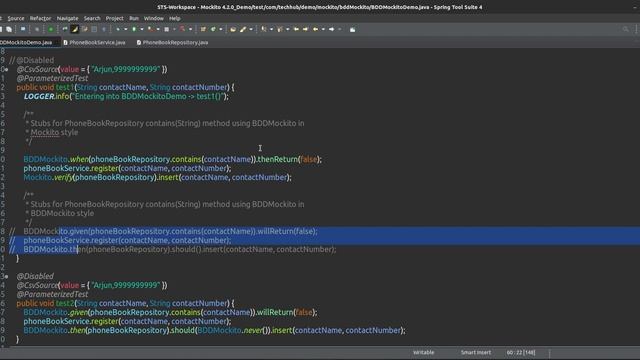Click the Open Type toolbar icon
640x360 pixels.
pyautogui.click(x=233, y=29)
